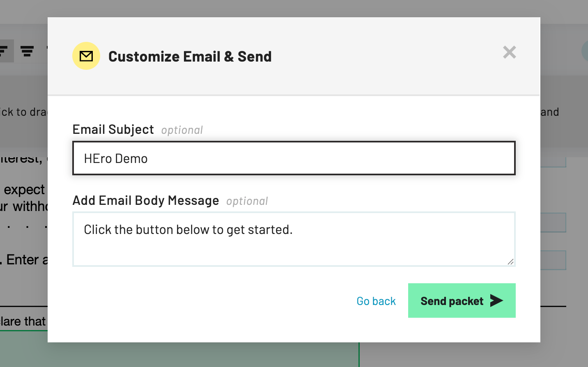Select the center-align icon behind the dialog
588x367 pixels.
coord(27,51)
